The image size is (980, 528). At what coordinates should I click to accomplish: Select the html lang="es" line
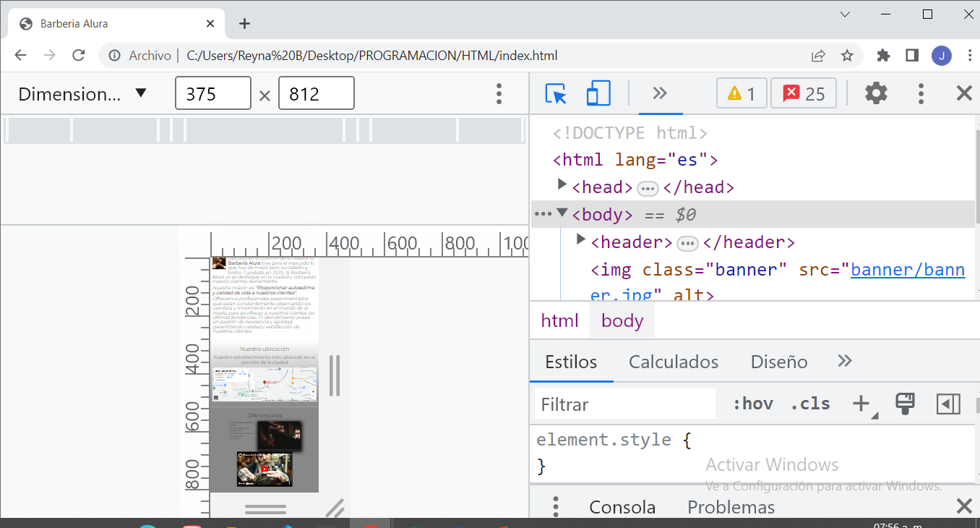[635, 160]
